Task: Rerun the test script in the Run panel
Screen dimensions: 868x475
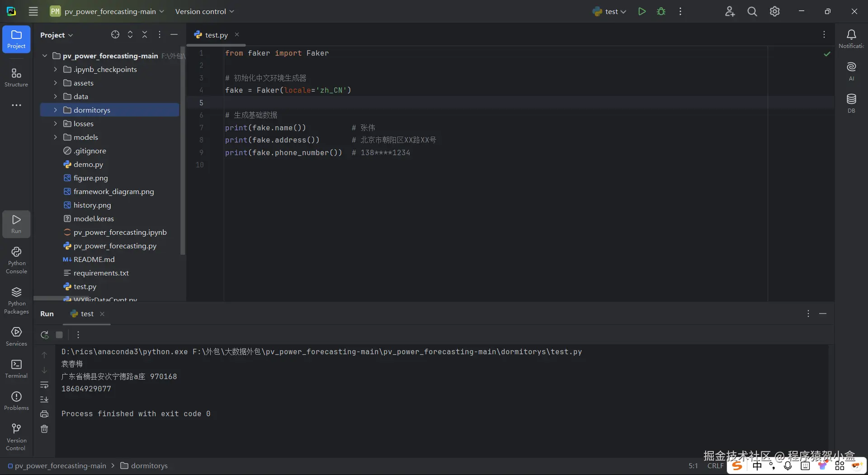Action: coord(44,335)
